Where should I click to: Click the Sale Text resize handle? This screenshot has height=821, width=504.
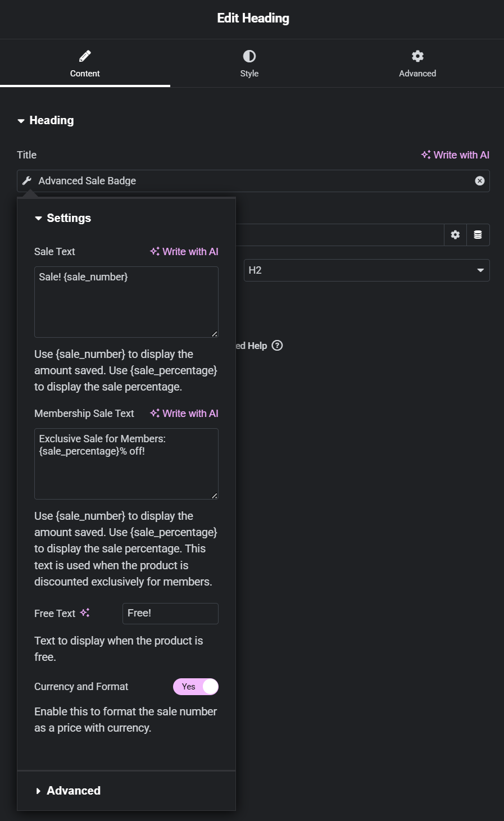[214, 334]
